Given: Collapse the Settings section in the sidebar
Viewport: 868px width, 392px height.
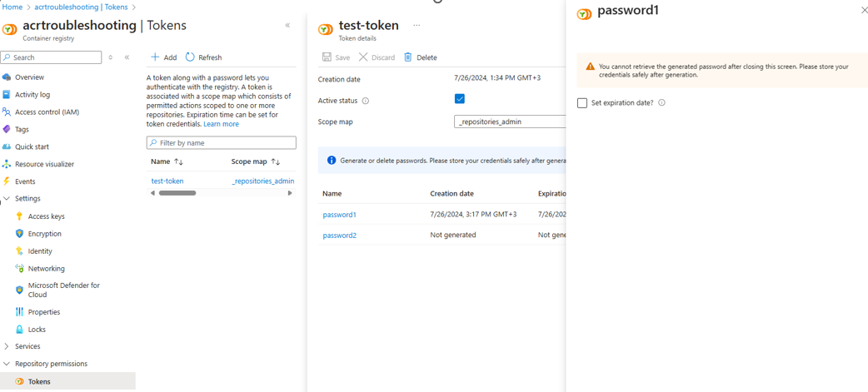Looking at the screenshot, I should tap(7, 199).
